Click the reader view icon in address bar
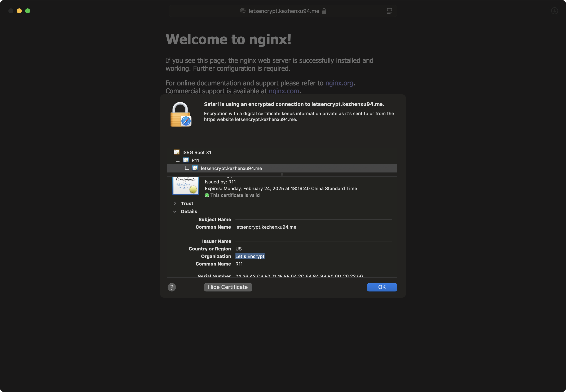 point(389,11)
